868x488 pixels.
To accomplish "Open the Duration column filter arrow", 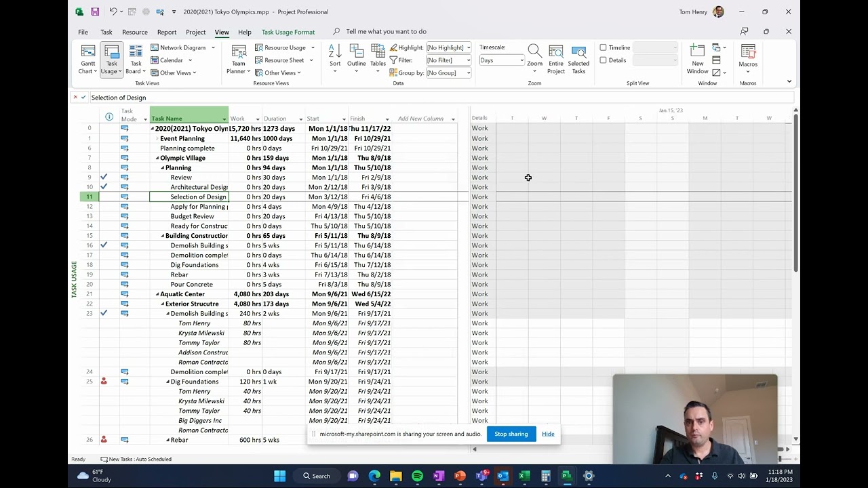I will point(300,119).
